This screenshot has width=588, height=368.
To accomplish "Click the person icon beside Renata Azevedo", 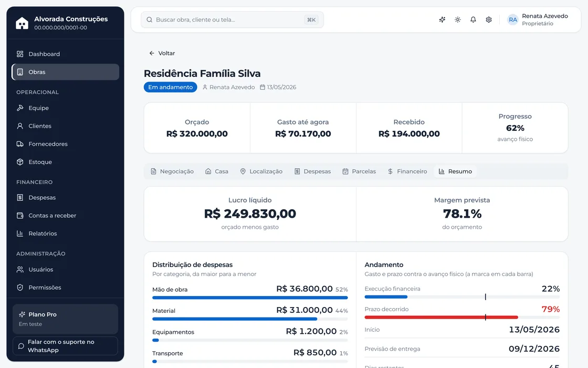I will pyautogui.click(x=205, y=87).
